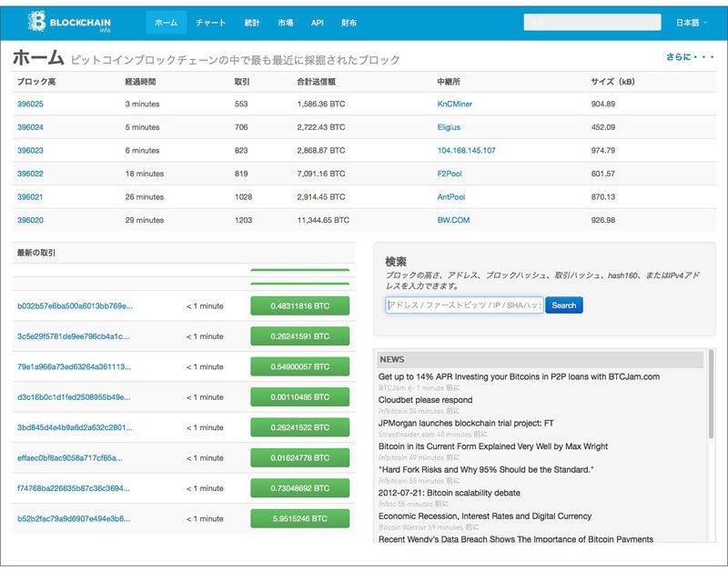
Task: Open the API nav tab
Action: [317, 22]
